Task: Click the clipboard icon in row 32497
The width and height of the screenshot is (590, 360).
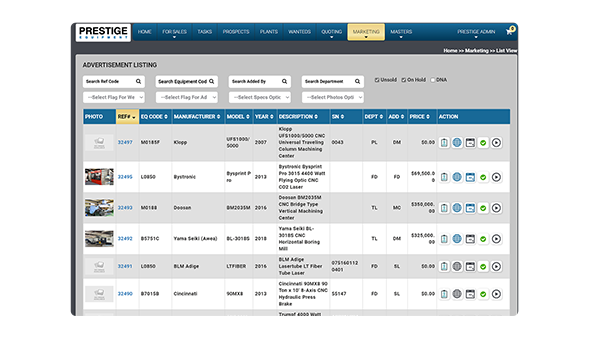Action: (x=444, y=143)
